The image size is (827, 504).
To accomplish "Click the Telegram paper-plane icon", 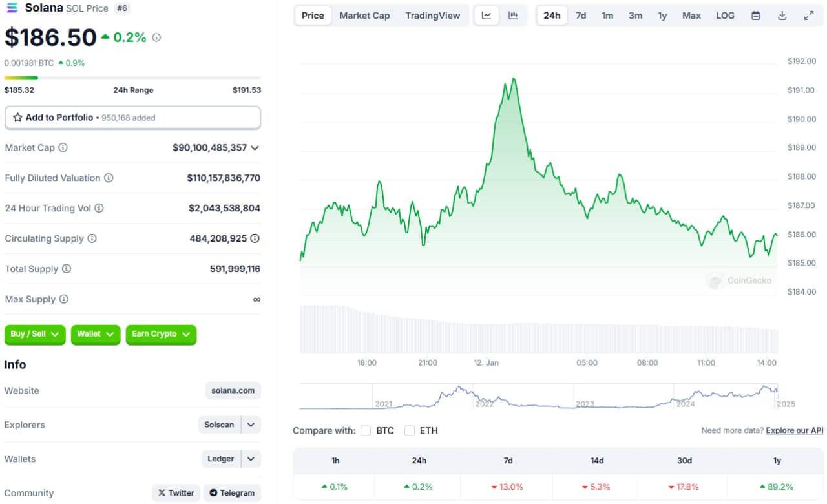I will 213,493.
